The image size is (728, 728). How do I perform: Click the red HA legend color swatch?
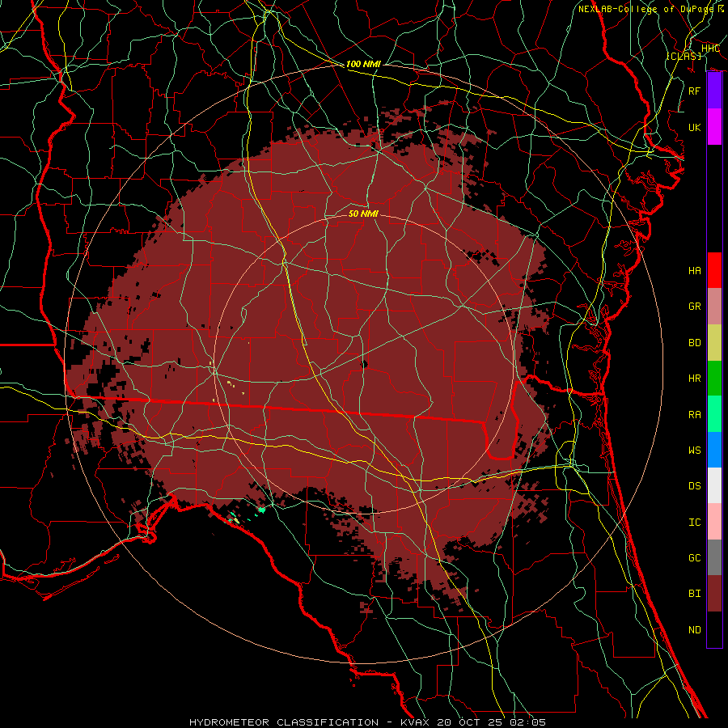714,270
